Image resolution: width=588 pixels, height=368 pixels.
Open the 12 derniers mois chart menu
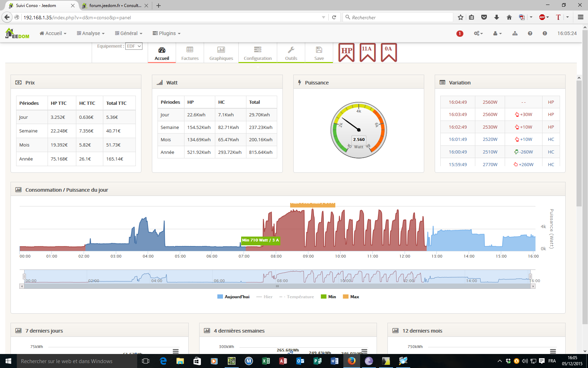553,351
